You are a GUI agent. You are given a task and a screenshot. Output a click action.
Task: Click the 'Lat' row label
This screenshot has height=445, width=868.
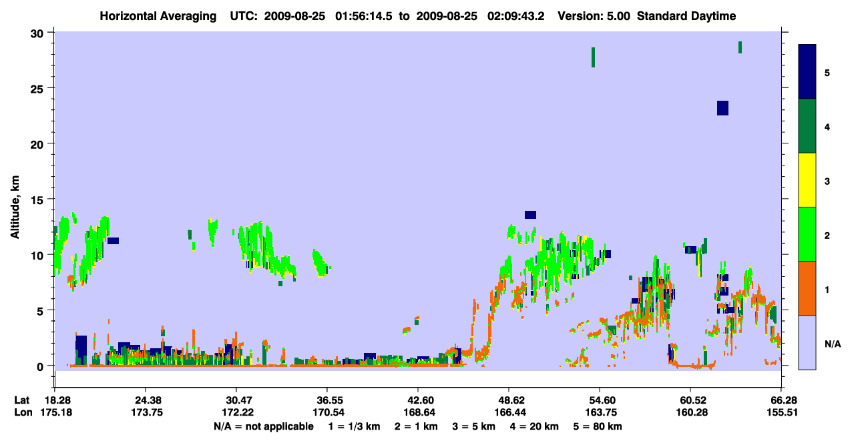pyautogui.click(x=22, y=400)
